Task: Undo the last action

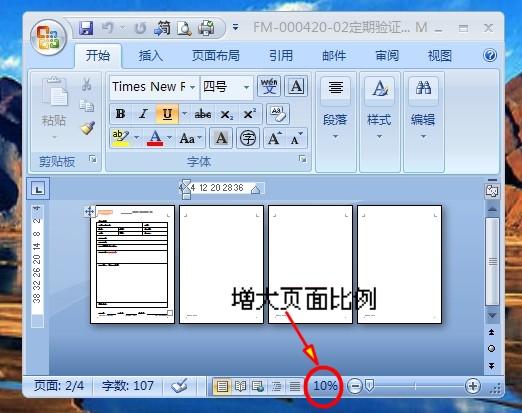Action: [108, 28]
